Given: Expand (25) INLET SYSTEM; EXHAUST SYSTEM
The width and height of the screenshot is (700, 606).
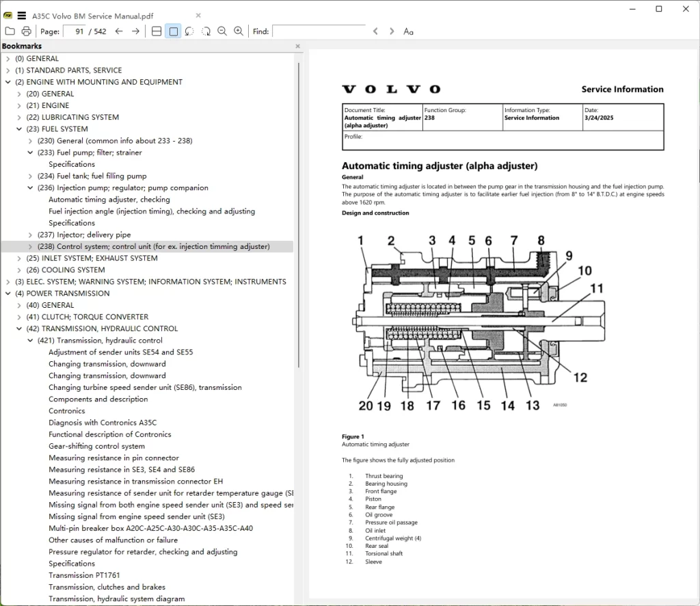Looking at the screenshot, I should pos(18,258).
